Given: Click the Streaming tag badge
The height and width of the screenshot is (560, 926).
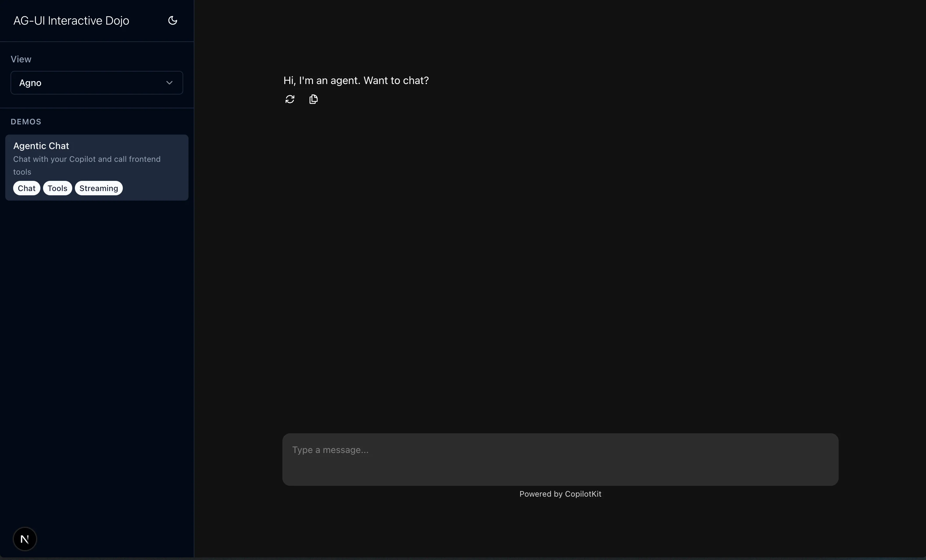Looking at the screenshot, I should 99,188.
